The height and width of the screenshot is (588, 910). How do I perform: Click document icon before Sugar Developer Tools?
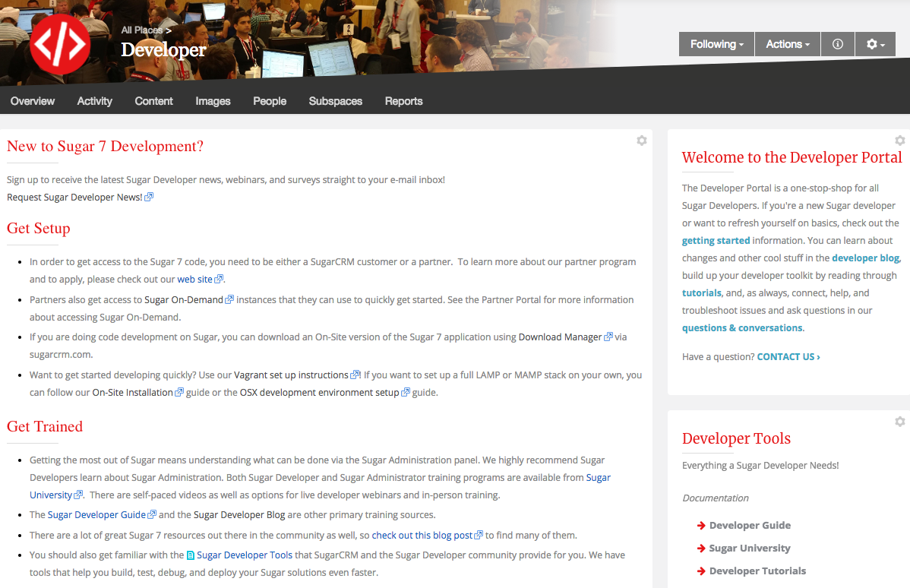click(x=191, y=555)
